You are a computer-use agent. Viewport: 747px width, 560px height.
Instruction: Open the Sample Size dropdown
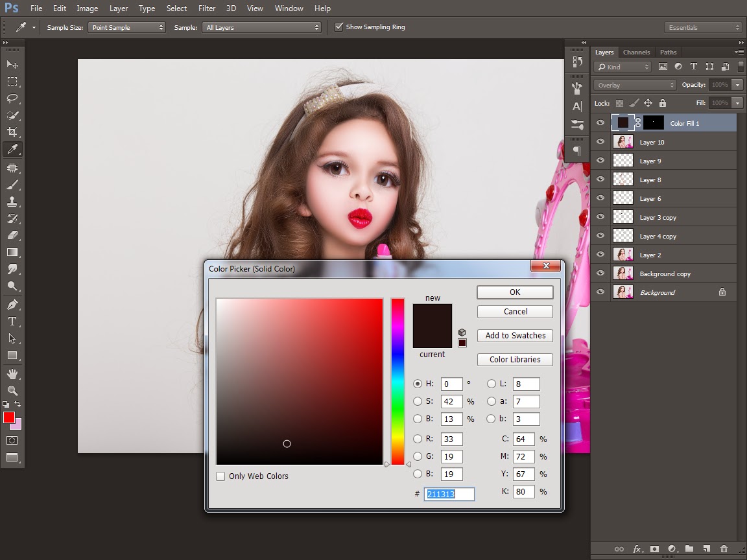[x=127, y=27]
